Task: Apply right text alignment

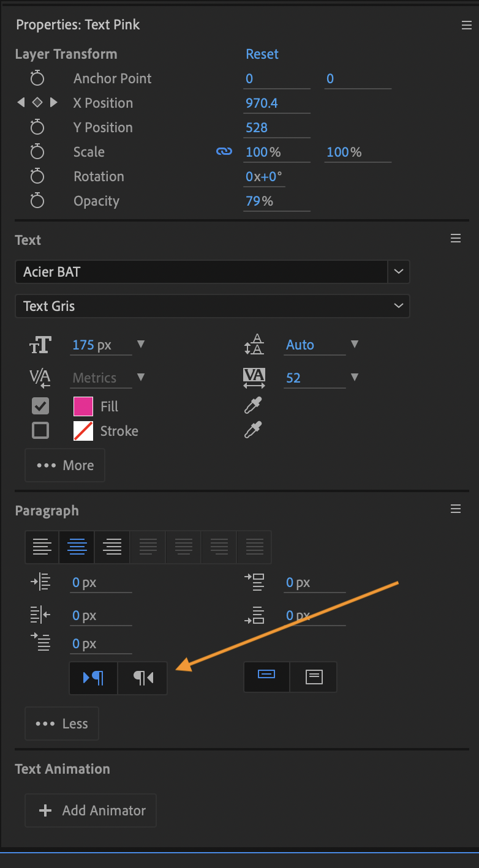Action: (111, 547)
